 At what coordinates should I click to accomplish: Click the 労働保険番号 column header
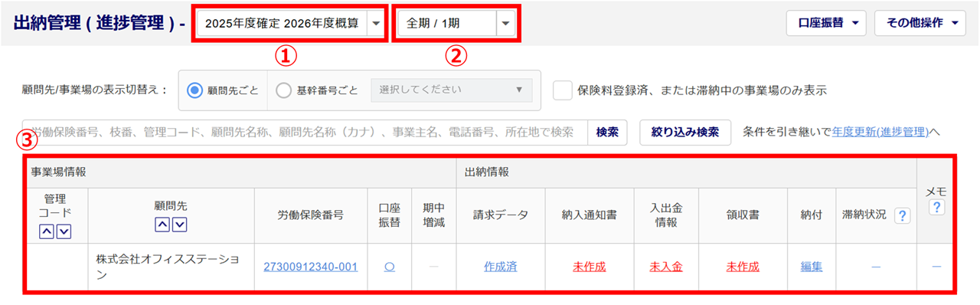(x=310, y=215)
